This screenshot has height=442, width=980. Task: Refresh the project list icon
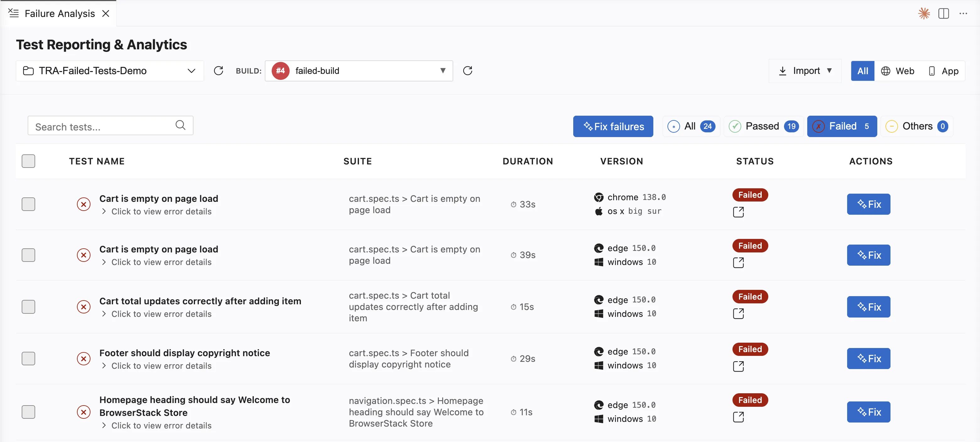[218, 71]
